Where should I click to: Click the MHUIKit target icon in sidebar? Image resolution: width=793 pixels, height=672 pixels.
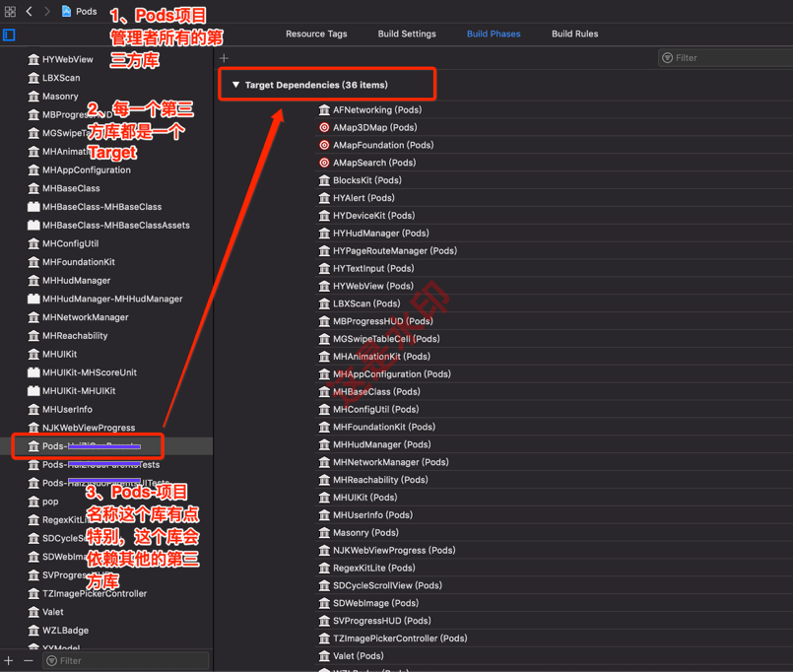coord(33,354)
